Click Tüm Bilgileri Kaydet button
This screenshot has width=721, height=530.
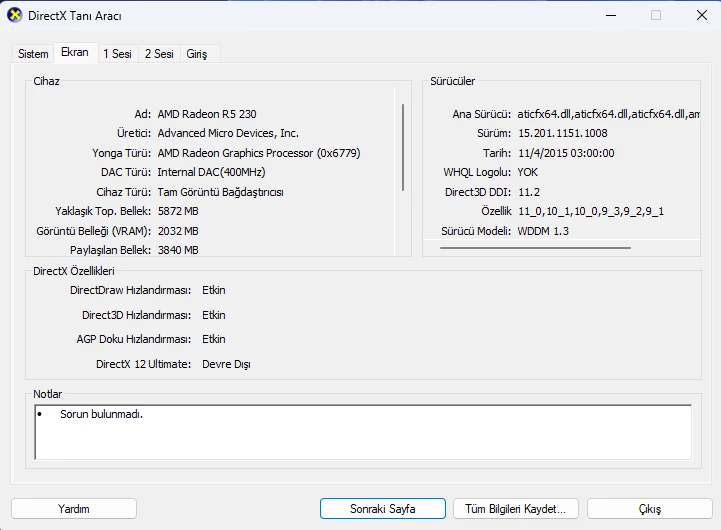click(x=515, y=509)
